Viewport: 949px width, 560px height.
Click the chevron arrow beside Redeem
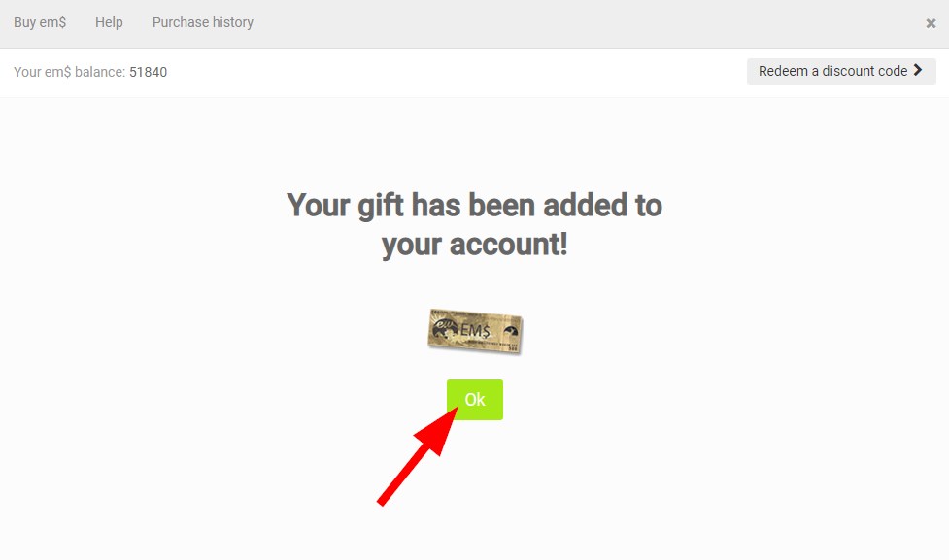point(918,70)
